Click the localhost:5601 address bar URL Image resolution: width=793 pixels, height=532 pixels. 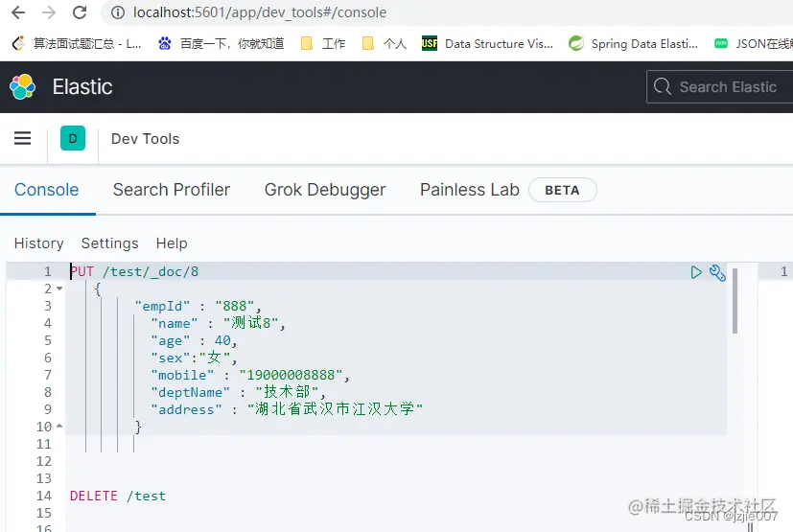260,12
